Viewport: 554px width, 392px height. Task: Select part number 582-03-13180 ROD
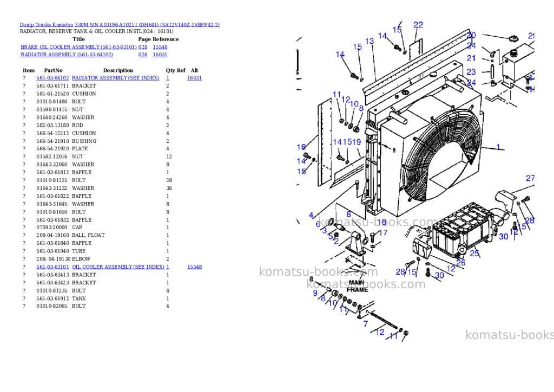click(52, 125)
